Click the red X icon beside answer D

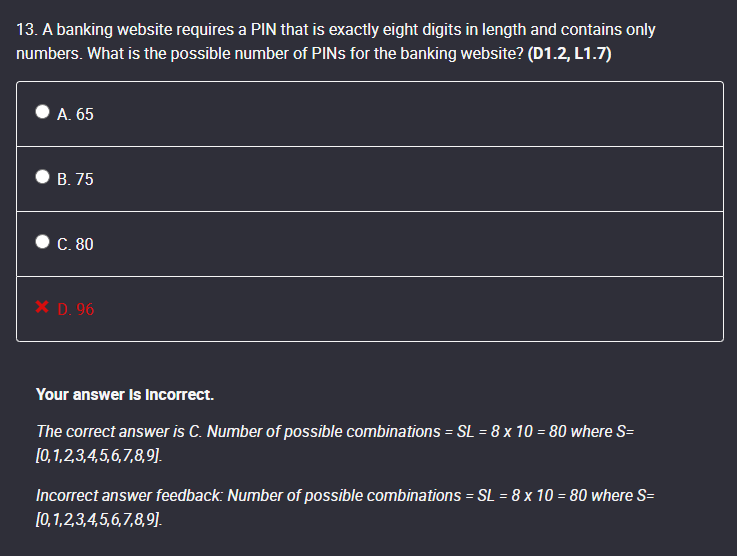click(43, 308)
